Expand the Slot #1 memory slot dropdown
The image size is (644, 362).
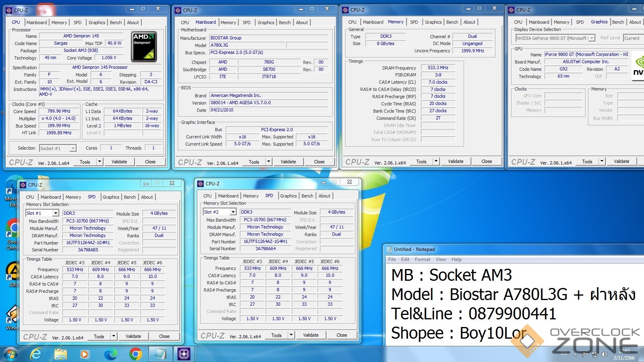coord(56,213)
